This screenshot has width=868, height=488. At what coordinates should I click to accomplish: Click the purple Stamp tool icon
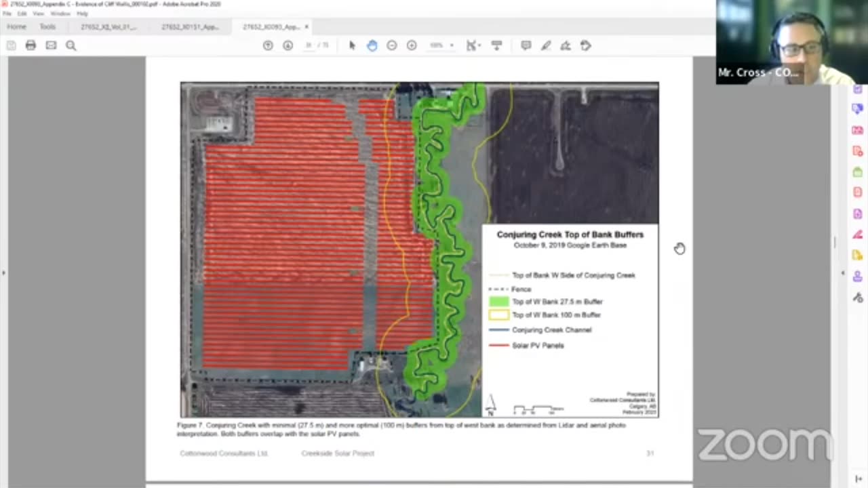pyautogui.click(x=858, y=277)
